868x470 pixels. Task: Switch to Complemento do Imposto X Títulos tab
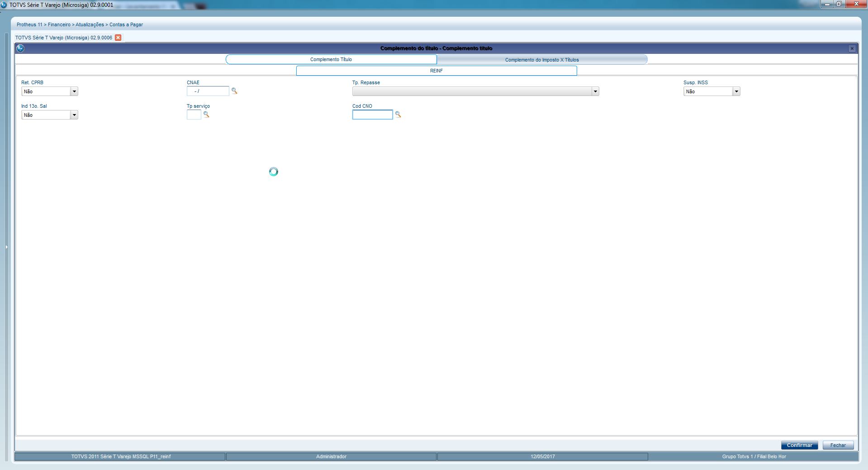tap(542, 60)
